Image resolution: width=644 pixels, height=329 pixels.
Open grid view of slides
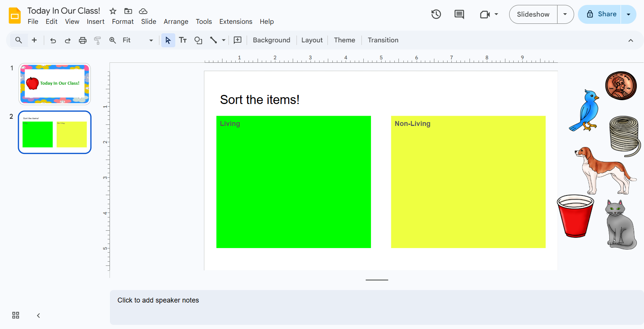pyautogui.click(x=15, y=315)
